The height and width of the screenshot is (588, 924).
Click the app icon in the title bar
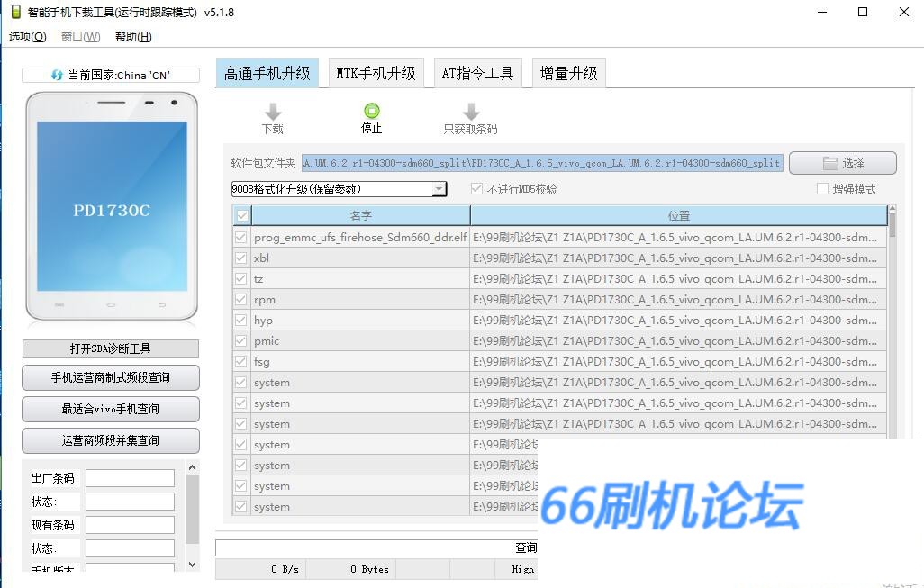coord(14,12)
